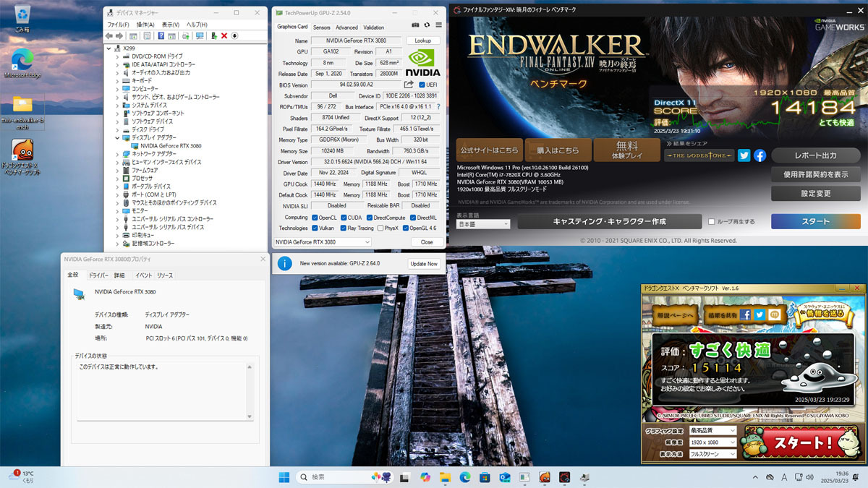Collapse the display adapters (ディスプレイ アダプター) node
The image size is (868, 488).
pos(118,137)
